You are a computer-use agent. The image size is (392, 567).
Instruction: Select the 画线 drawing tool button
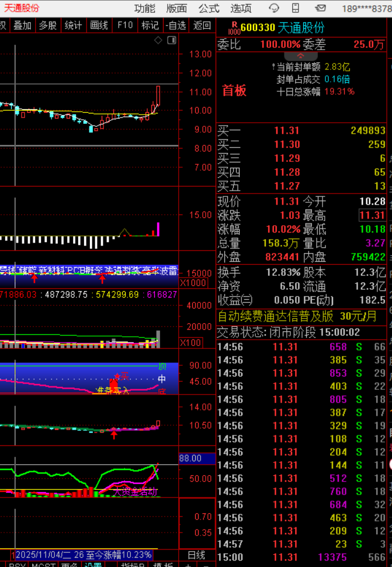click(99, 25)
